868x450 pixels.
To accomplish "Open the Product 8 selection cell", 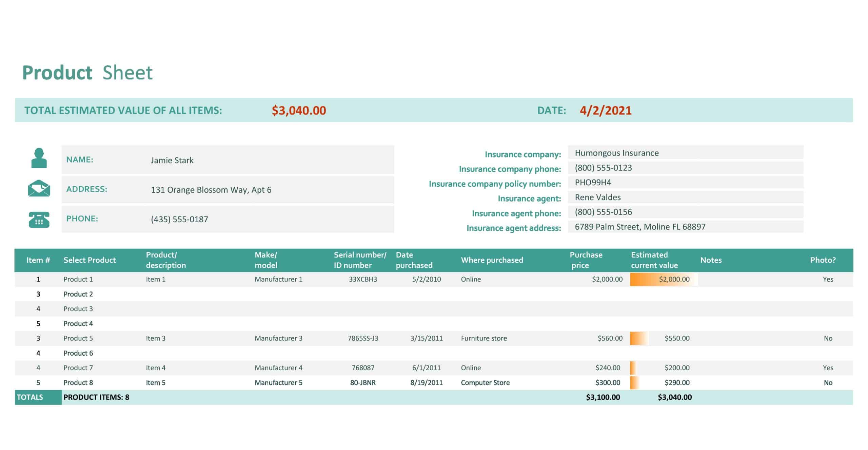I will [78, 382].
